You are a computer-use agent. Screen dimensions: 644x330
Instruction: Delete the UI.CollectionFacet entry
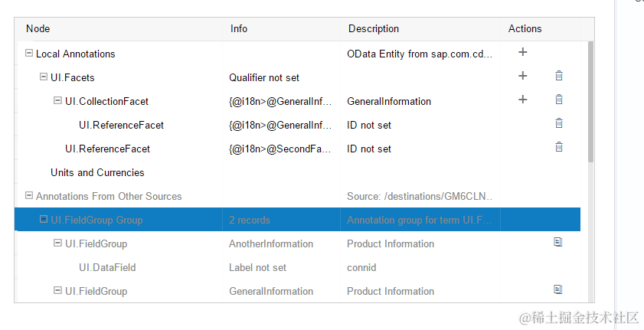coord(559,100)
